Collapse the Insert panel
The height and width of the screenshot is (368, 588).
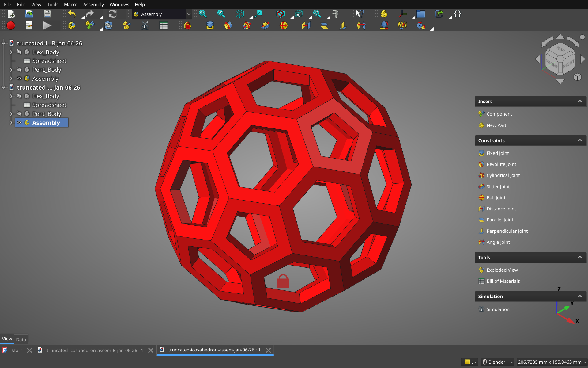pyautogui.click(x=580, y=101)
